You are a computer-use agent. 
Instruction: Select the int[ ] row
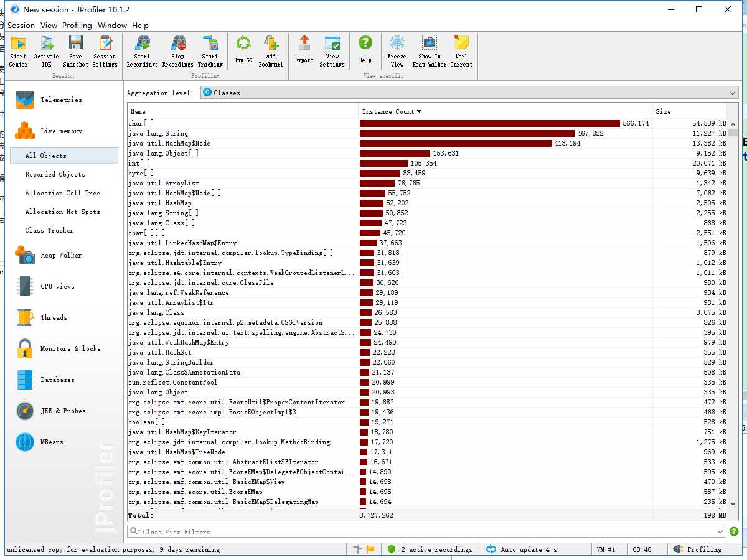(x=428, y=163)
